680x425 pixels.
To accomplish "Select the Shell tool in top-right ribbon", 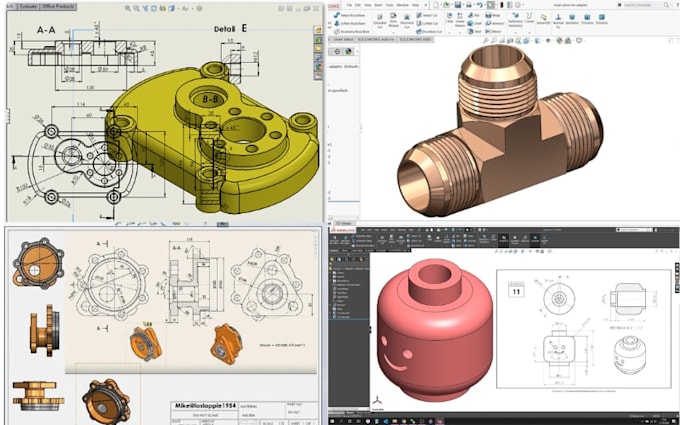I will (474, 32).
